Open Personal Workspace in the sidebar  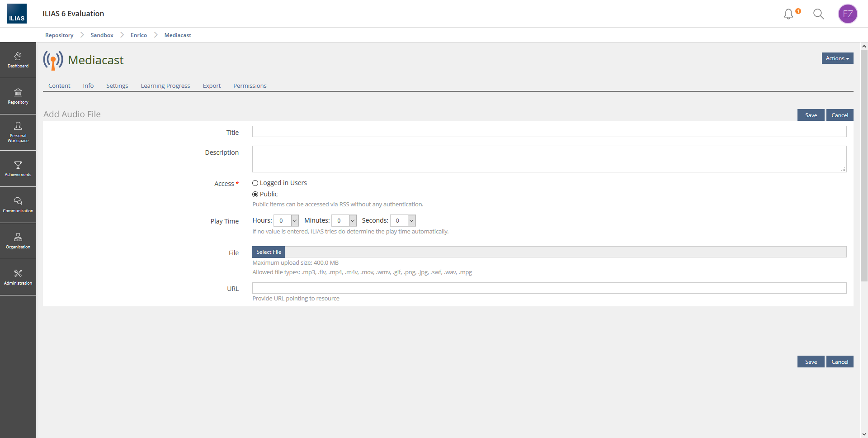pyautogui.click(x=18, y=132)
